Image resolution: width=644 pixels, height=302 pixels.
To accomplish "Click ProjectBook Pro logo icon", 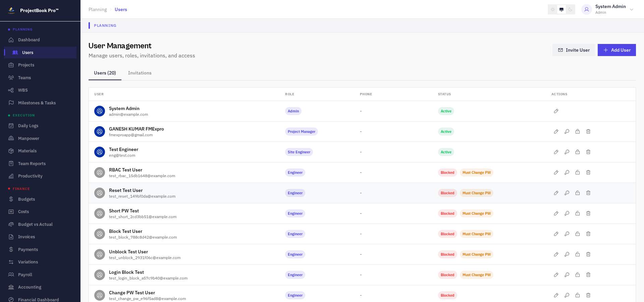I will coord(11,10).
